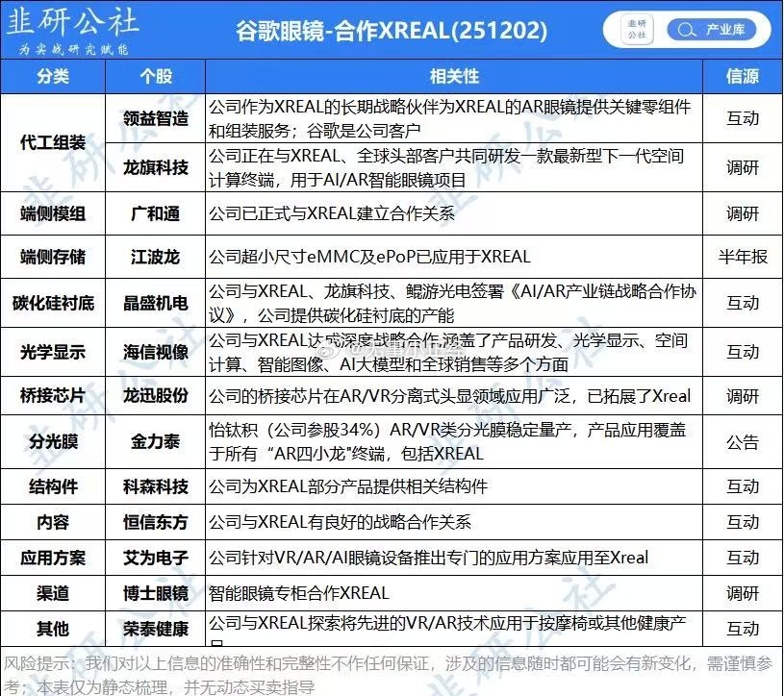Select the 渠道 category cell
Screen dimensions: 784x696
coord(53,593)
